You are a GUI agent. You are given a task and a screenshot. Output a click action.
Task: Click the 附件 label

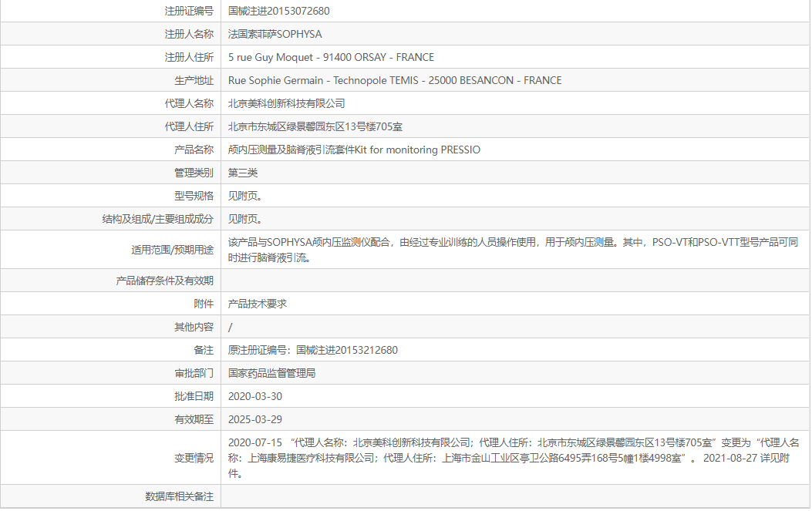tap(204, 304)
